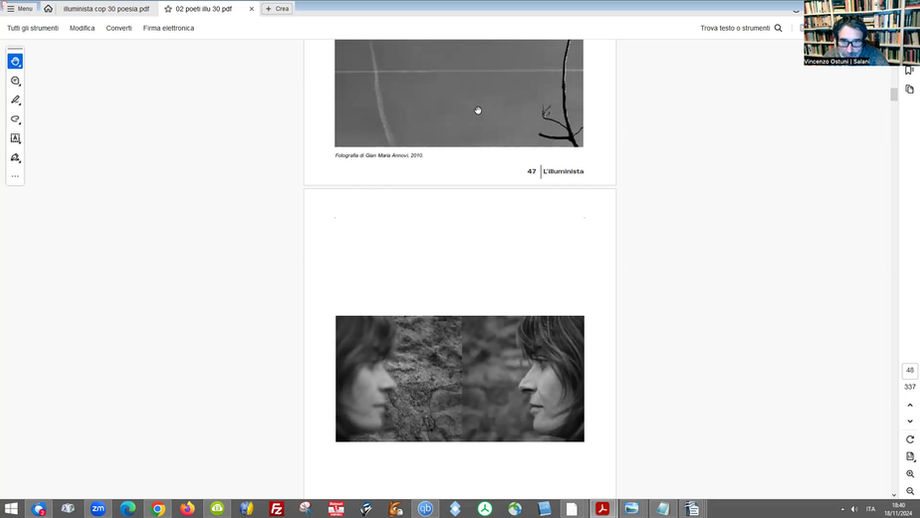Open Google Chrome from the taskbar
Image resolution: width=920 pixels, height=518 pixels.
coord(158,509)
